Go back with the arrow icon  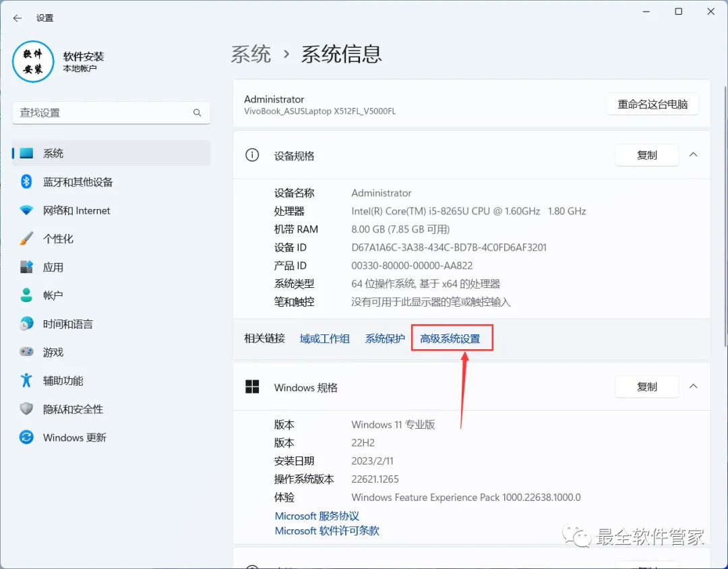pyautogui.click(x=18, y=18)
